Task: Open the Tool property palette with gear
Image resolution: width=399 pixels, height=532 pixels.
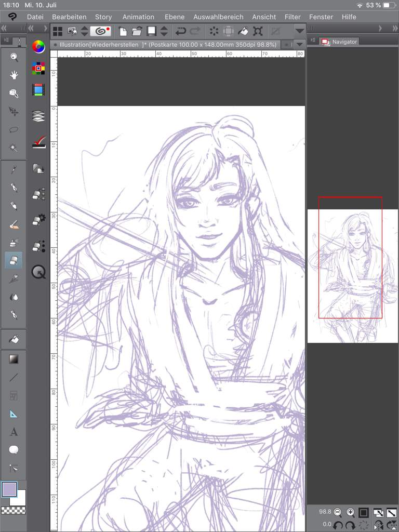Action: pyautogui.click(x=38, y=220)
